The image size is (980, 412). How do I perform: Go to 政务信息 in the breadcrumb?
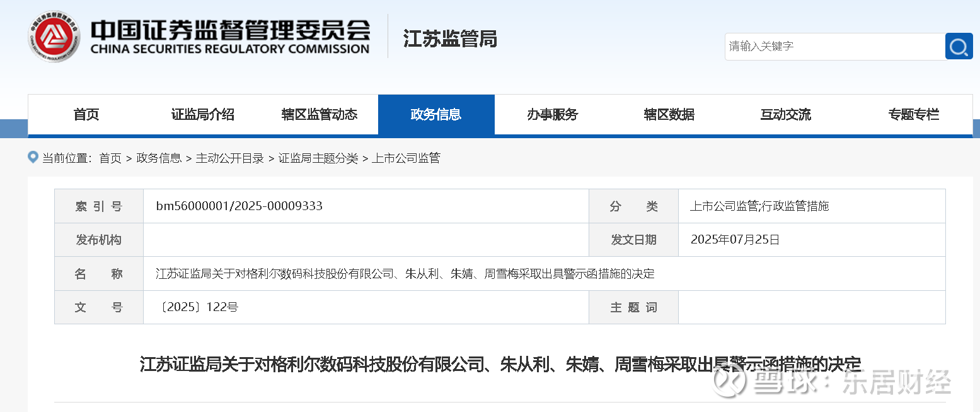tap(159, 158)
